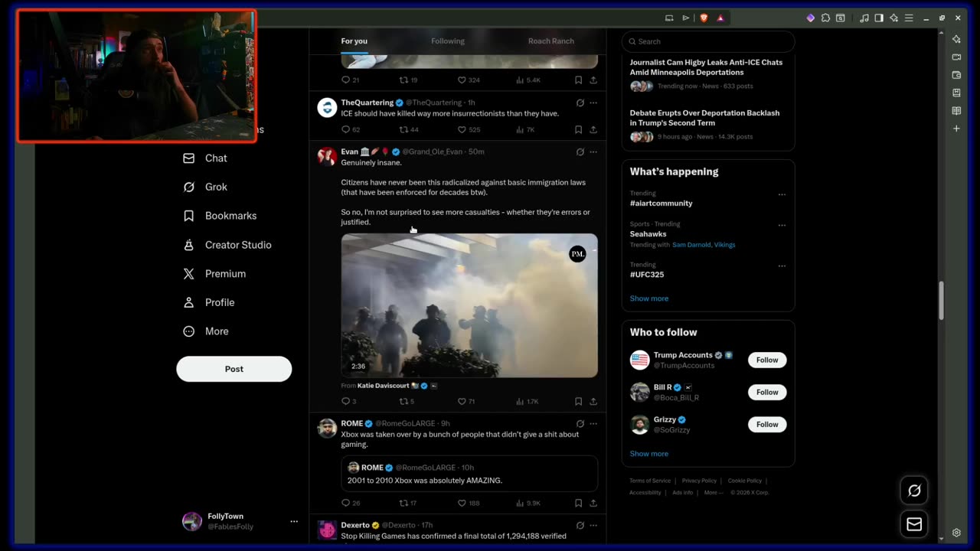Viewport: 980px width, 551px height.
Task: Repost TheQuartering's post (44 reposts)
Action: pos(409,129)
